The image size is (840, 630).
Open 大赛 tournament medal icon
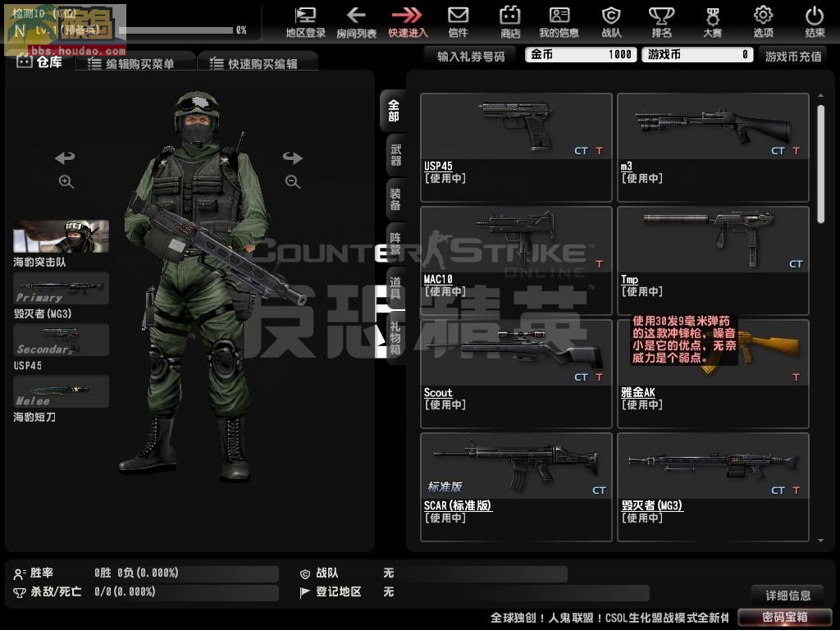point(712,22)
